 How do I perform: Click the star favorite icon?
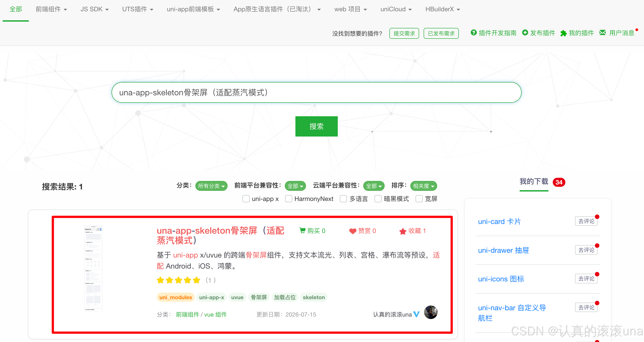(x=403, y=231)
